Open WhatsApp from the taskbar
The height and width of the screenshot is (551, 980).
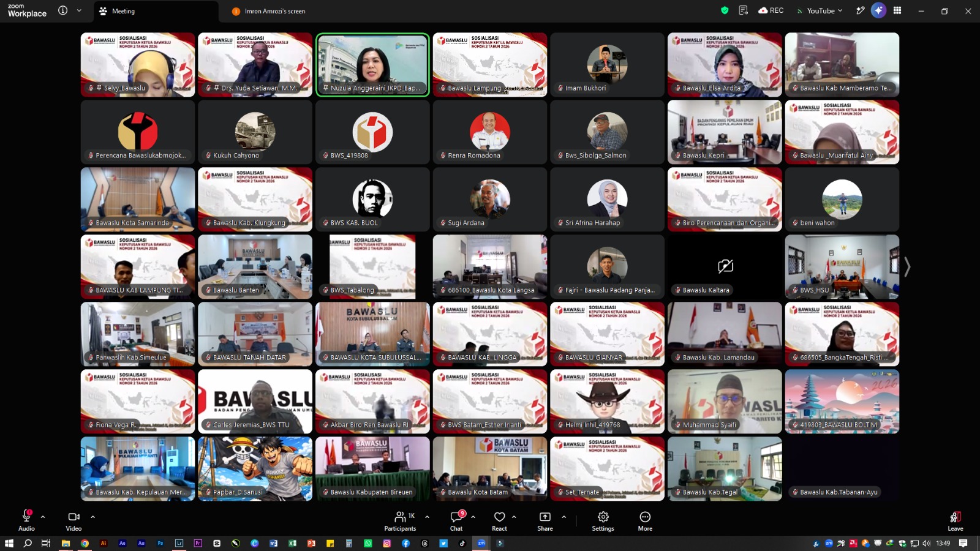pos(367,543)
